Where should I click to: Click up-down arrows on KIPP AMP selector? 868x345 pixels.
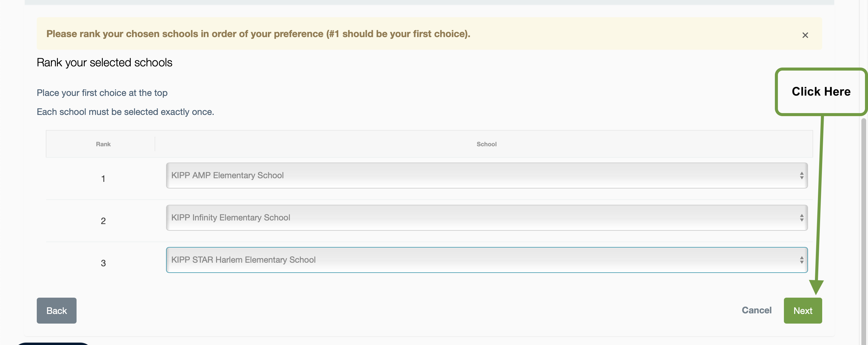[801, 176]
